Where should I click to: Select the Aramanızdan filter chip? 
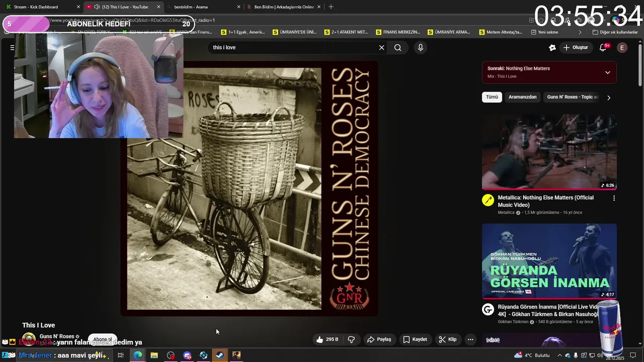click(x=522, y=97)
